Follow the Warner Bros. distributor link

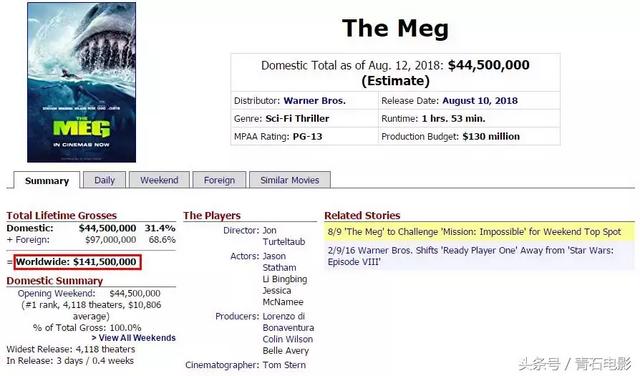pyautogui.click(x=314, y=101)
